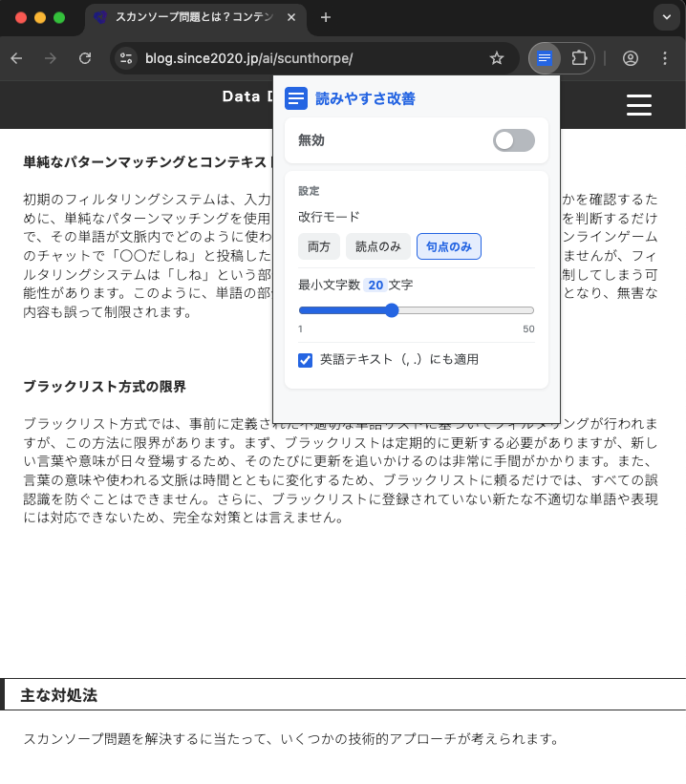The image size is (686, 784).
Task: Close the スカンソープ問題とは tab
Action: coord(291,17)
